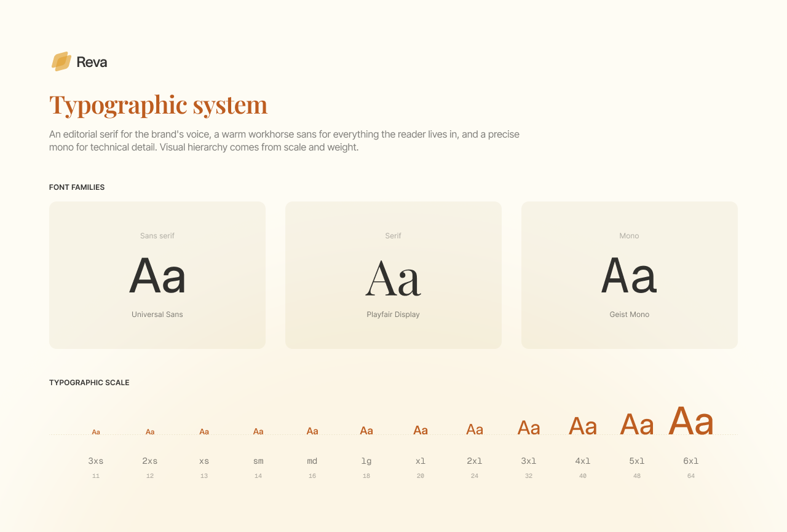Click the Universal Sans font name

pos(157,315)
